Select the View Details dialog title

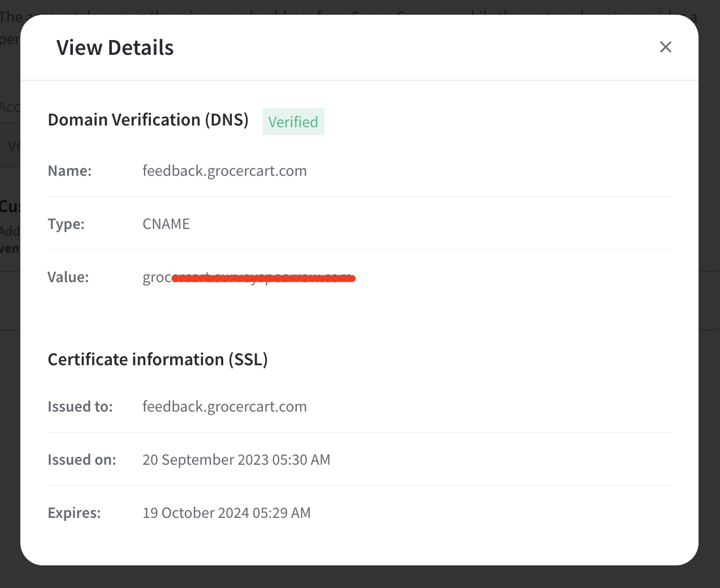click(115, 47)
